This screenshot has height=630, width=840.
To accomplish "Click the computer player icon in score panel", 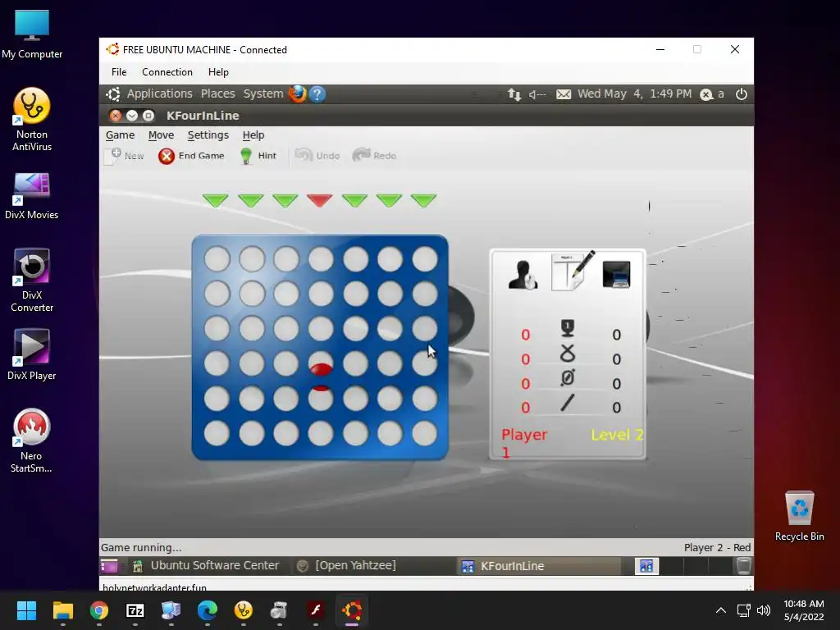I will click(616, 274).
